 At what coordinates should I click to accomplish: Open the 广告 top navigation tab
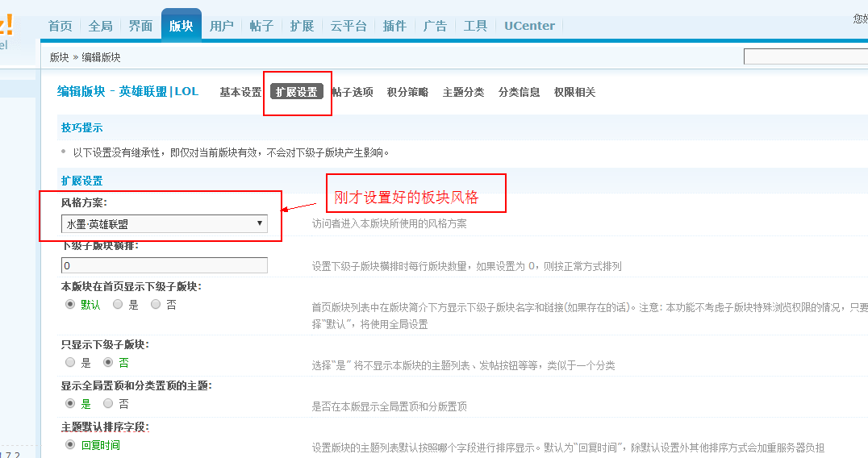pos(435,26)
